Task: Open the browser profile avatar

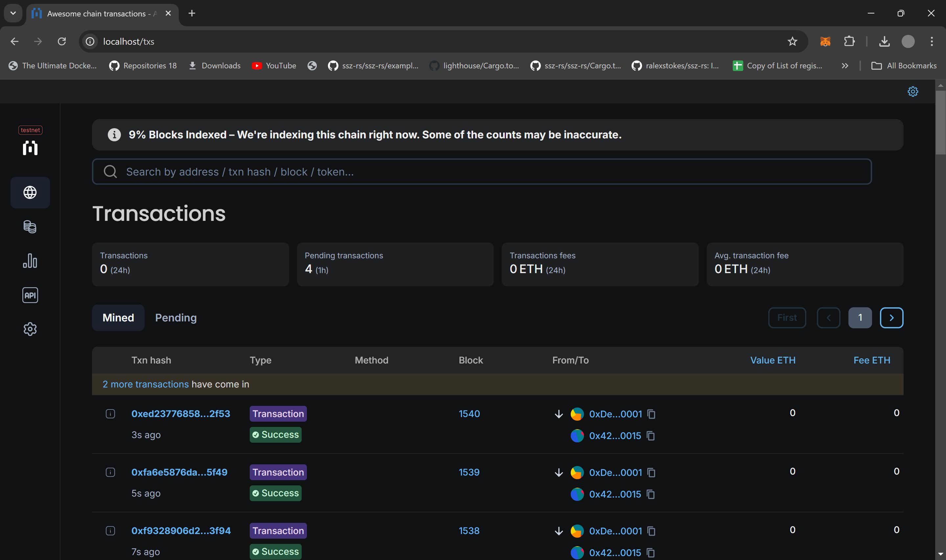Action: [x=908, y=41]
